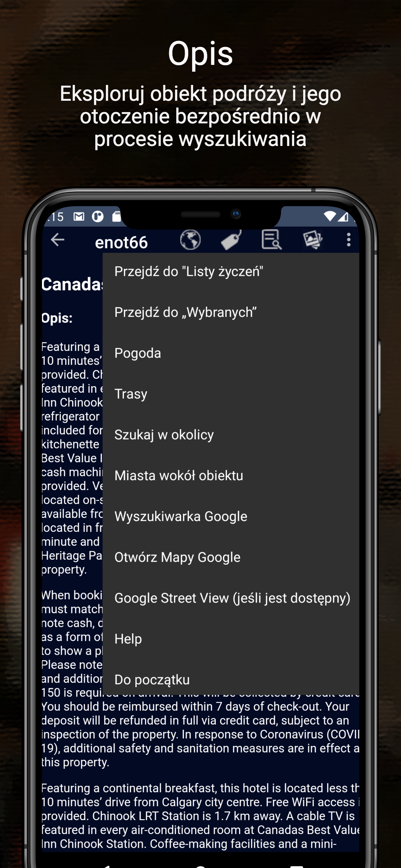This screenshot has width=401, height=868.
Task: Tap the SD card status icon
Action: (116, 216)
